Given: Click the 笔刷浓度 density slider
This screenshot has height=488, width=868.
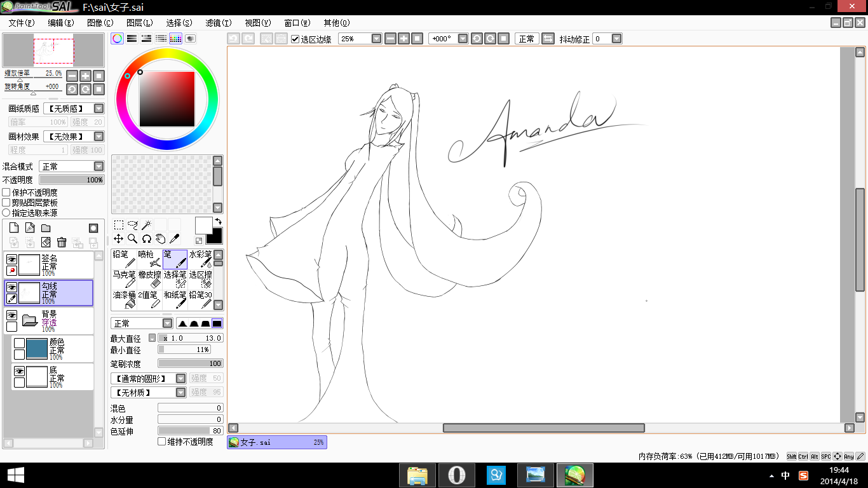Looking at the screenshot, I should pos(191,363).
